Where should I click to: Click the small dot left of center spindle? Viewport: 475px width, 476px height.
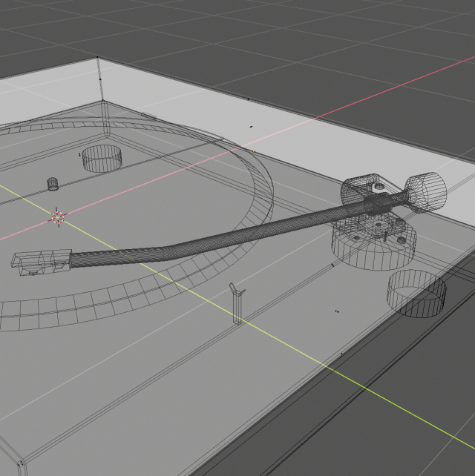point(79,154)
